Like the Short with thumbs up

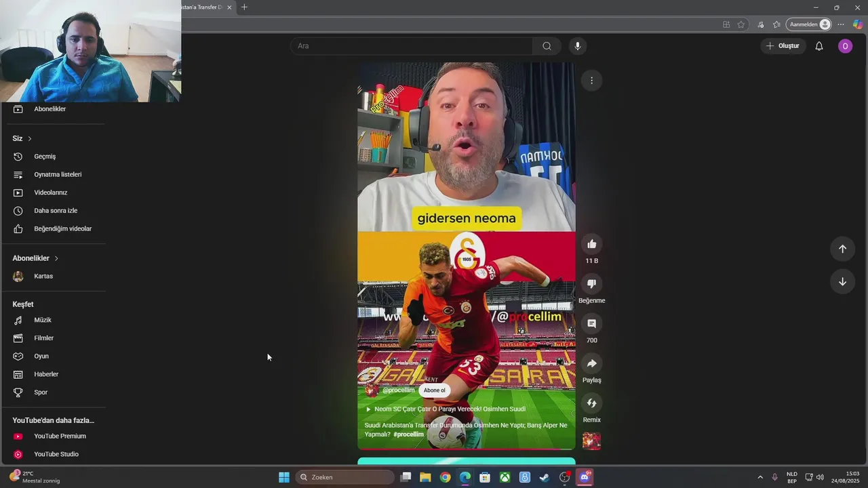point(591,244)
